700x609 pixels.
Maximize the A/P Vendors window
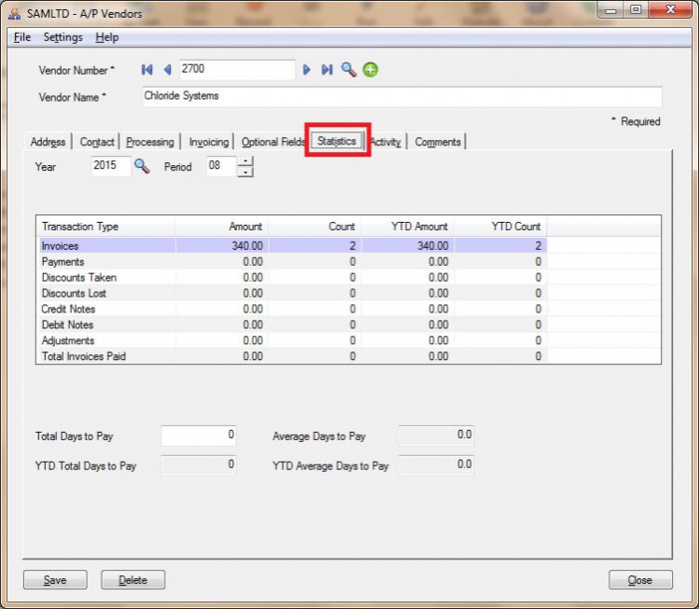coord(636,10)
